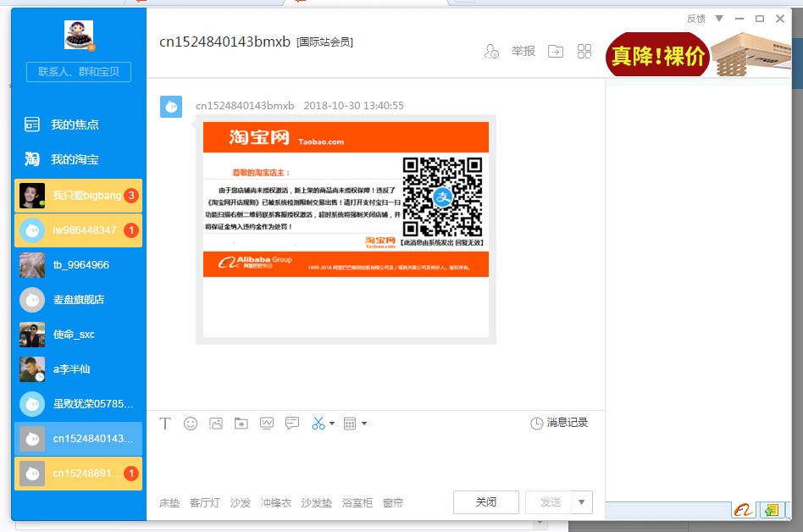The width and height of the screenshot is (803, 532).
Task: Click the add contact icon in chat header
Action: (491, 51)
